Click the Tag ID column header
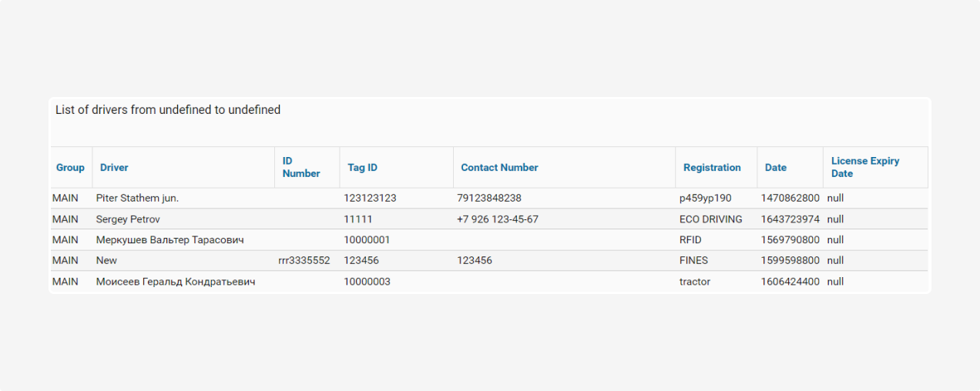This screenshot has height=391, width=980. coord(362,168)
